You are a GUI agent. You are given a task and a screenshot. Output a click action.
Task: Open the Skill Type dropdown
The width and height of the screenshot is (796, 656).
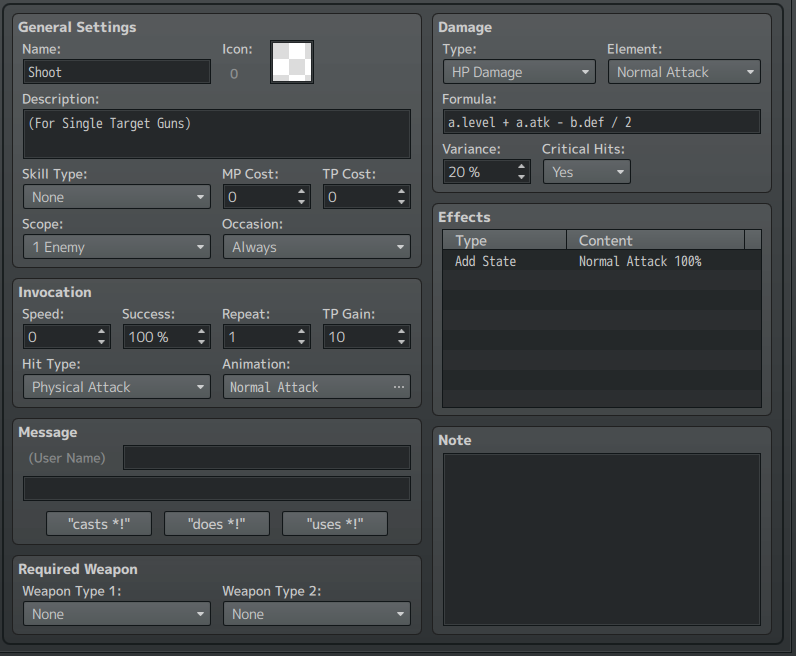[x=116, y=197]
